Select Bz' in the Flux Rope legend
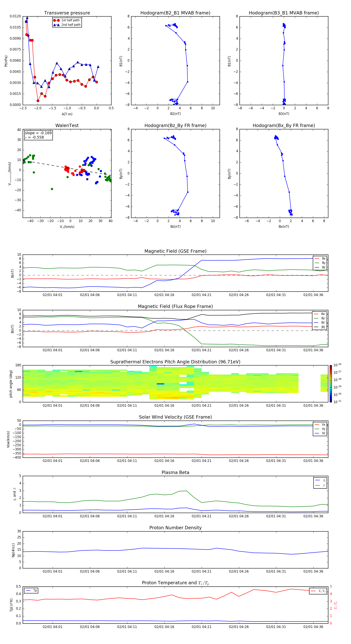The height and width of the screenshot is (644, 351). [320, 323]
